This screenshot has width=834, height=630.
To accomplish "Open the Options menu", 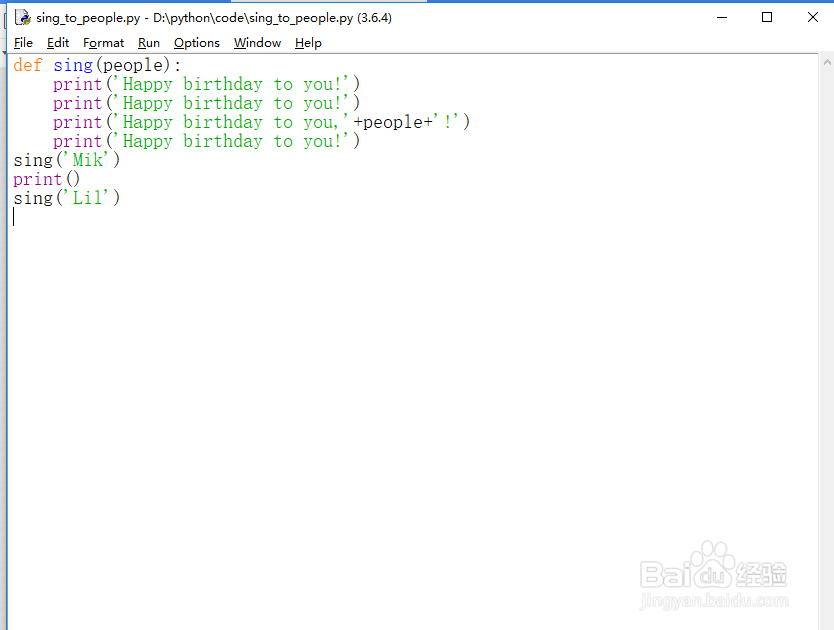I will pos(197,43).
